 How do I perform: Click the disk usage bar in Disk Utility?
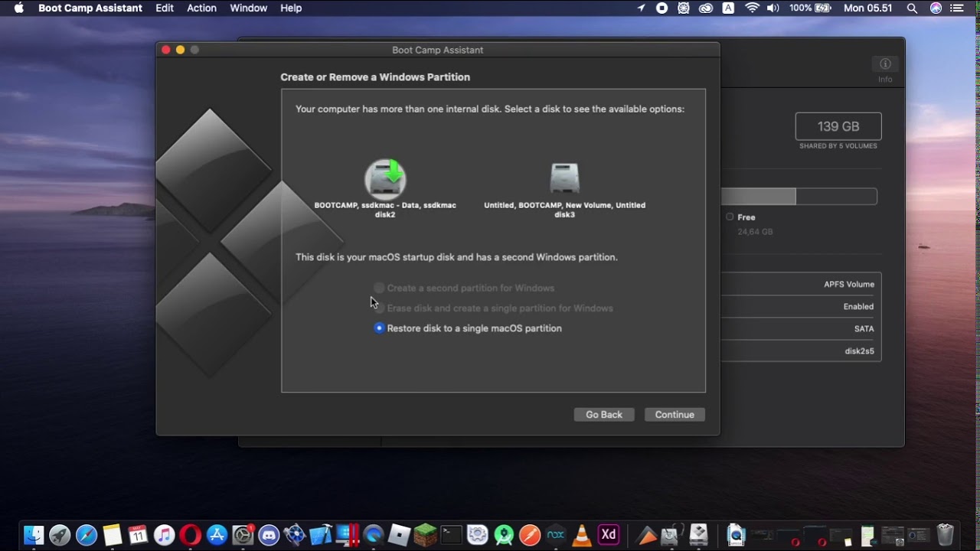(799, 197)
